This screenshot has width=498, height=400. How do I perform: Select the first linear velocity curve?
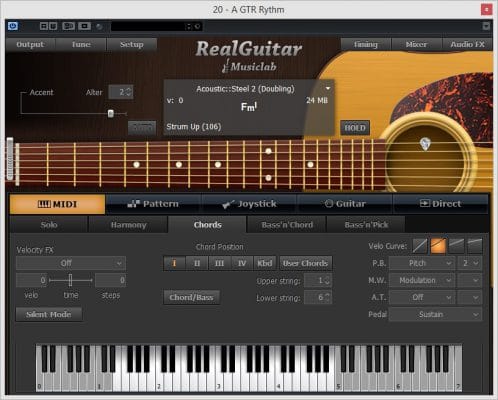(x=420, y=246)
